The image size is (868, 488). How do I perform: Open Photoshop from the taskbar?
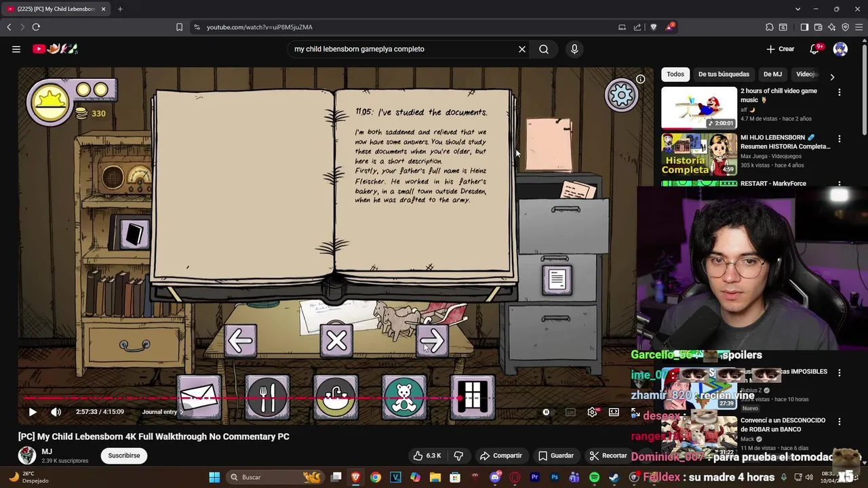click(x=555, y=477)
